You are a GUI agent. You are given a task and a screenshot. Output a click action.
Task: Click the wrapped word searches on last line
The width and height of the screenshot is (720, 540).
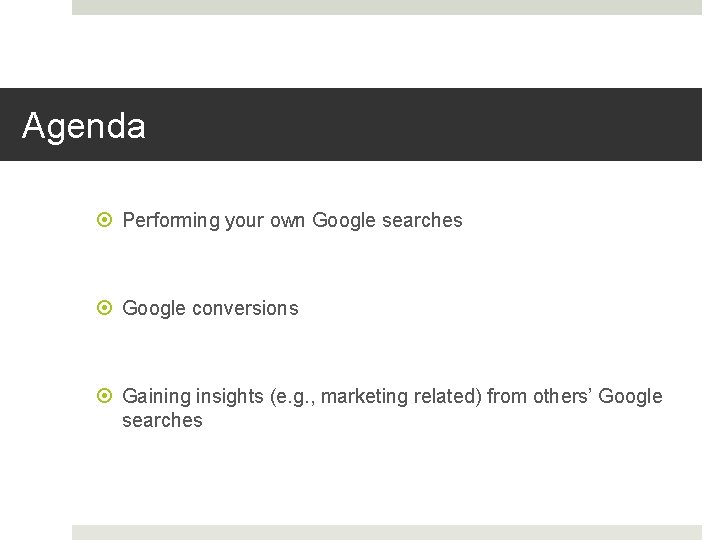(x=162, y=421)
